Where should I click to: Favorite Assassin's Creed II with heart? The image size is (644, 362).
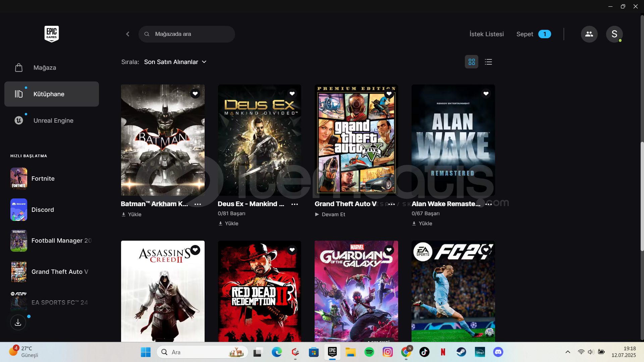coord(195,250)
